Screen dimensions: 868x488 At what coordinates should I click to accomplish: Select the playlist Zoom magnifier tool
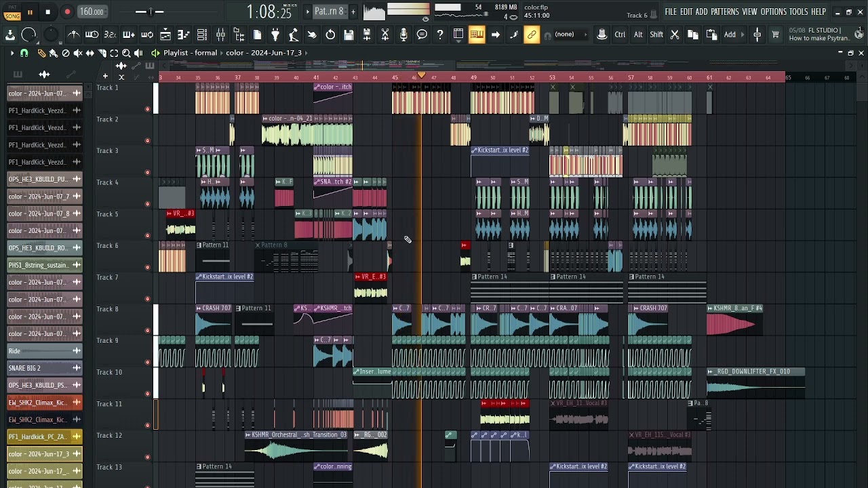click(126, 53)
